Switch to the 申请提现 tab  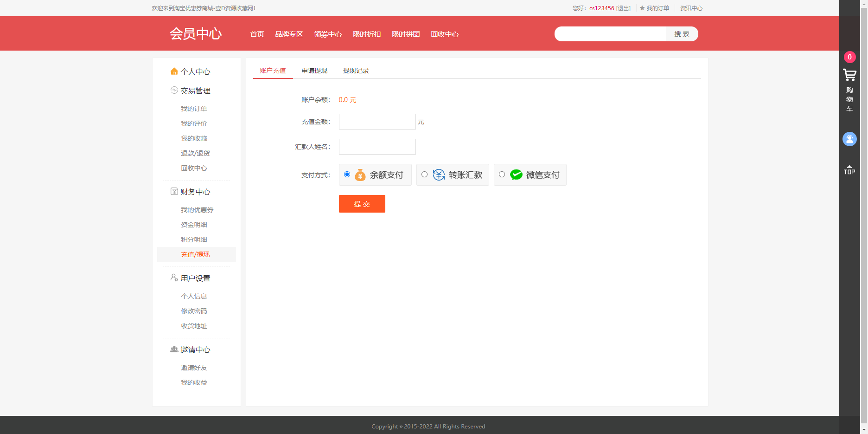313,70
